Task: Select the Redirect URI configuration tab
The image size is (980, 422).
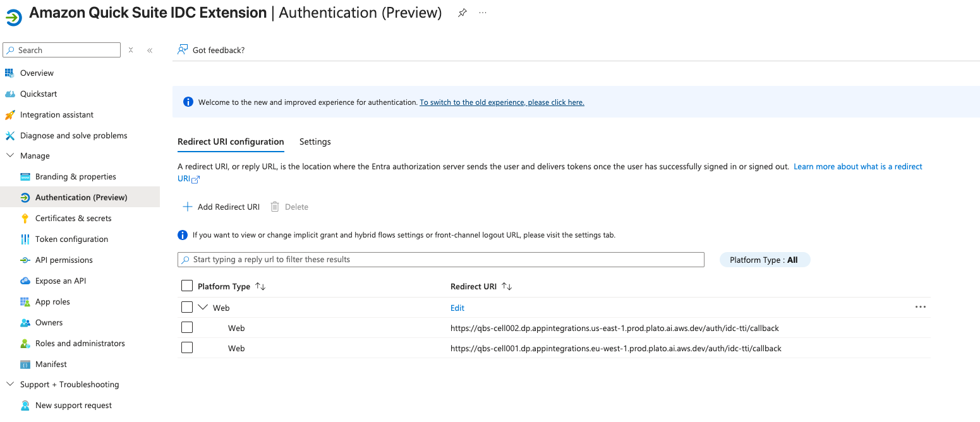Action: click(x=231, y=142)
